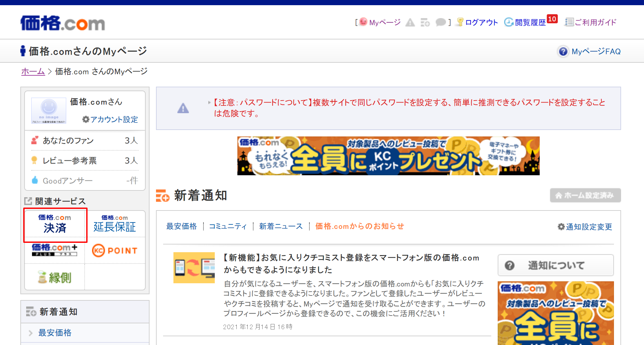644x345 pixels.
Task: Switch to the コミュニティ tab
Action: tap(228, 226)
